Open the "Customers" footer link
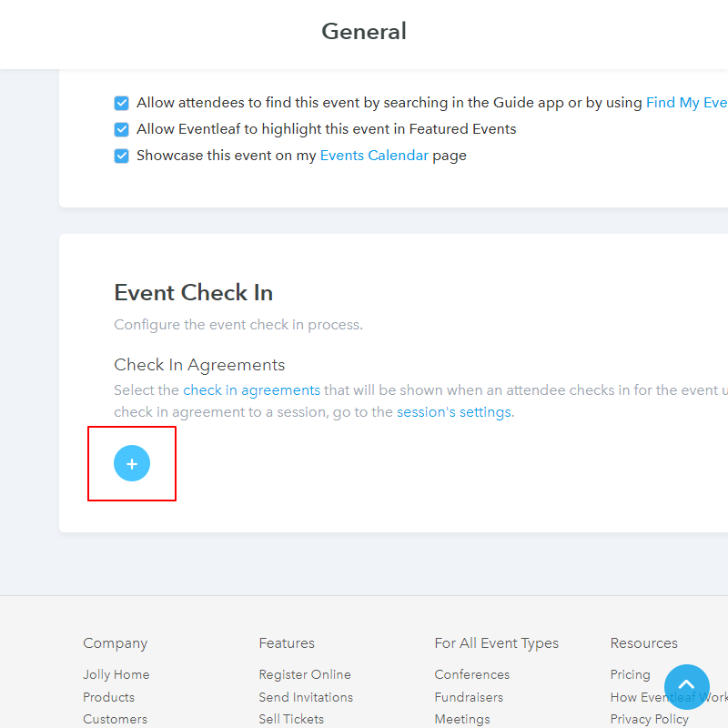 tap(115, 719)
